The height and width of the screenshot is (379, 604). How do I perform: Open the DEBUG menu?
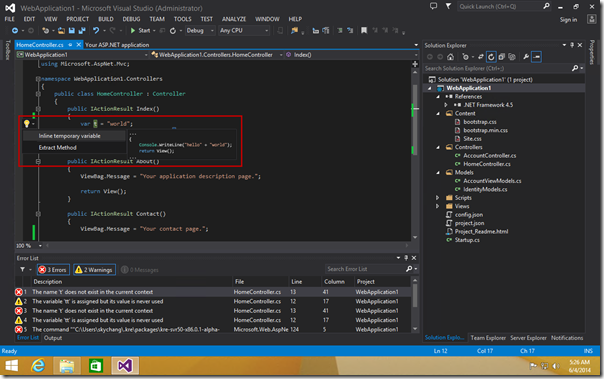[x=131, y=19]
